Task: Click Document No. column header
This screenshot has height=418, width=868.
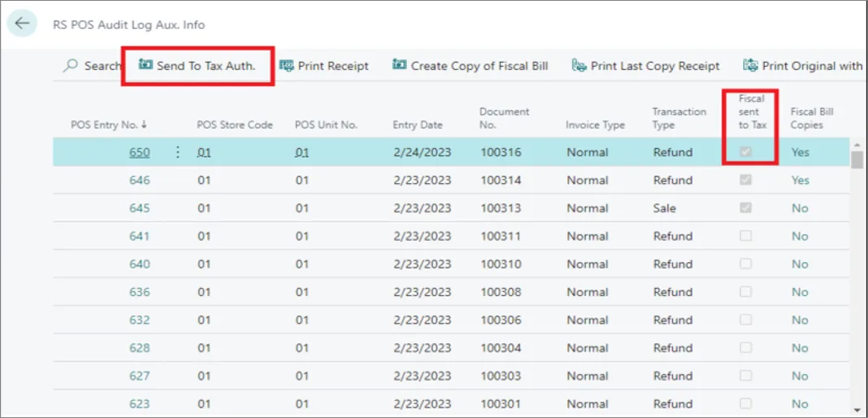Action: tap(505, 119)
